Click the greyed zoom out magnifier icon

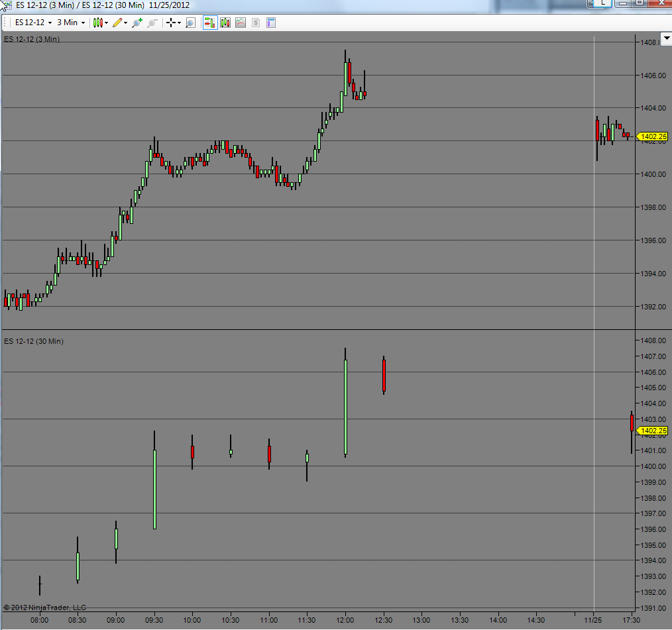click(x=152, y=23)
